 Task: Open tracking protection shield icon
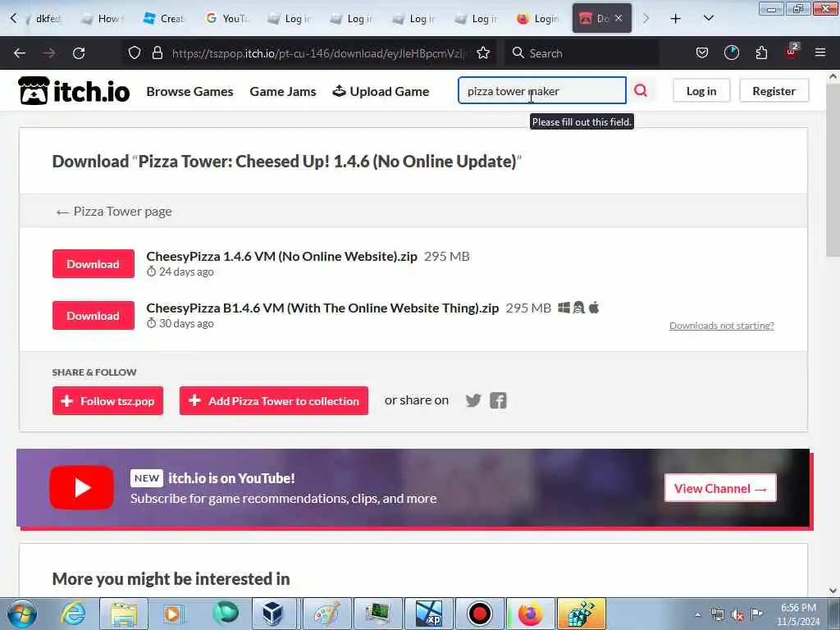(135, 53)
